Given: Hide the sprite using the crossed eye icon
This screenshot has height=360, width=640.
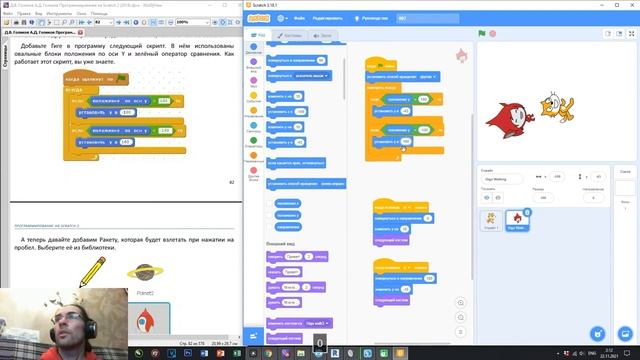Looking at the screenshot, I should tap(498, 198).
